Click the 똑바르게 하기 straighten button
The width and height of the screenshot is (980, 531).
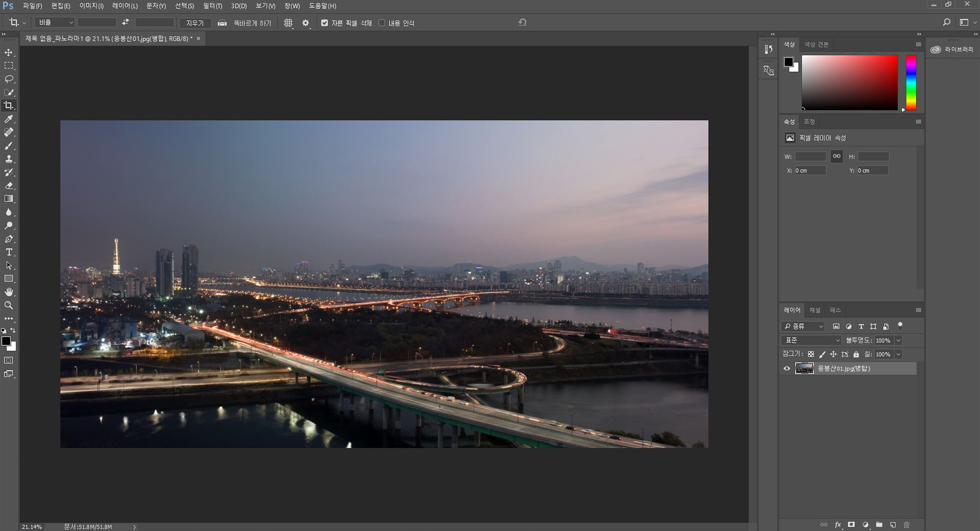(x=252, y=23)
